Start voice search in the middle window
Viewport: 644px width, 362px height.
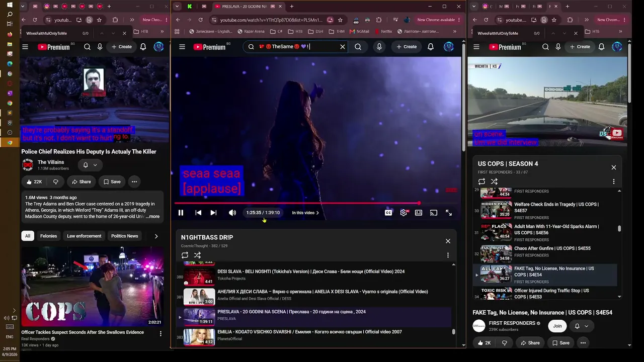point(379,47)
